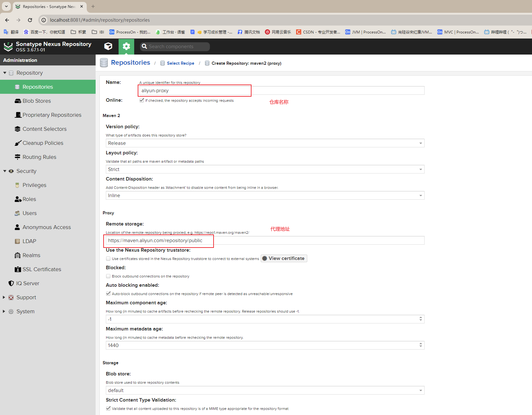This screenshot has height=415, width=532.
Task: Click the View certificate button
Action: pyautogui.click(x=284, y=258)
